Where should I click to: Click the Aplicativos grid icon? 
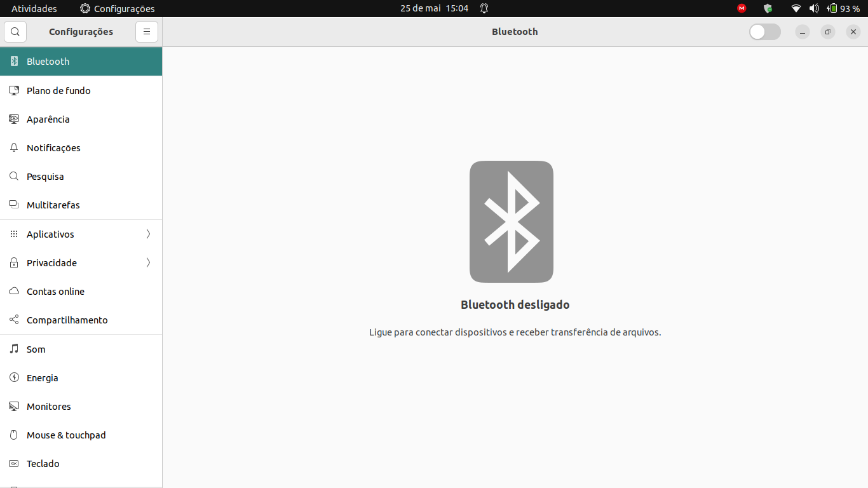14,234
